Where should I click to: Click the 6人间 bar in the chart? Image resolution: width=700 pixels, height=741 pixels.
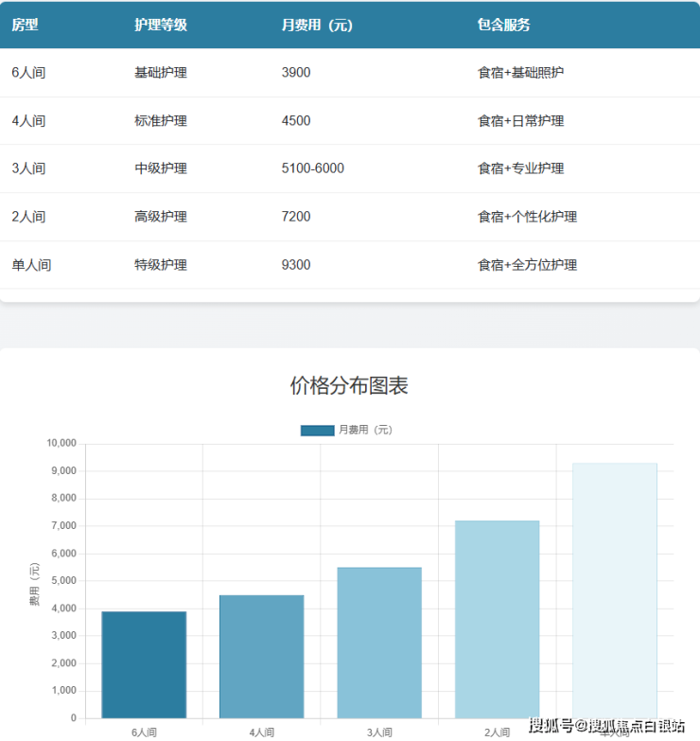pyautogui.click(x=144, y=664)
